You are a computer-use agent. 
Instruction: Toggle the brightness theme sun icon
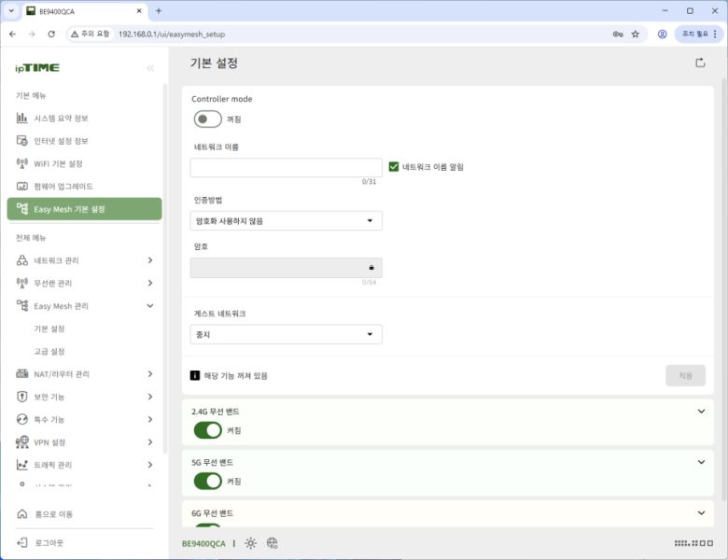pos(251,543)
